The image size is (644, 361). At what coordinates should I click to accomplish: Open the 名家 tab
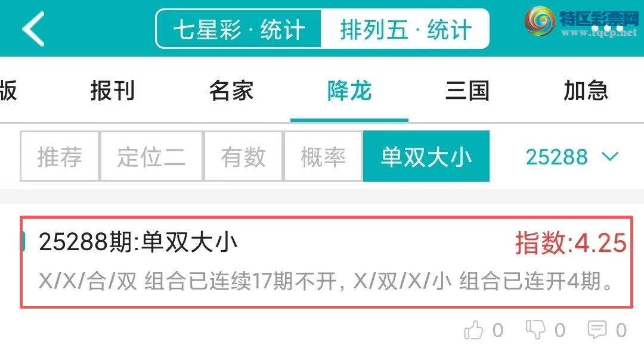tap(231, 91)
